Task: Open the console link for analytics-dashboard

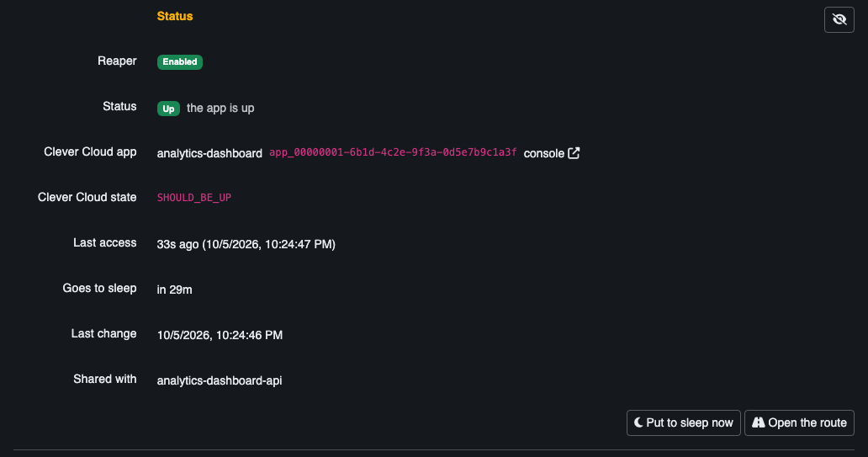Action: tap(552, 153)
